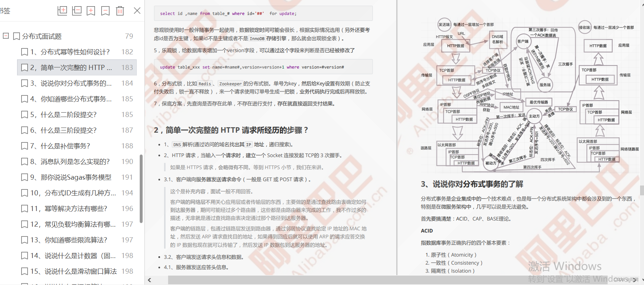
Task: Click bookmark icon of 8、消息队列是怎么实现的?
Action: (24, 161)
